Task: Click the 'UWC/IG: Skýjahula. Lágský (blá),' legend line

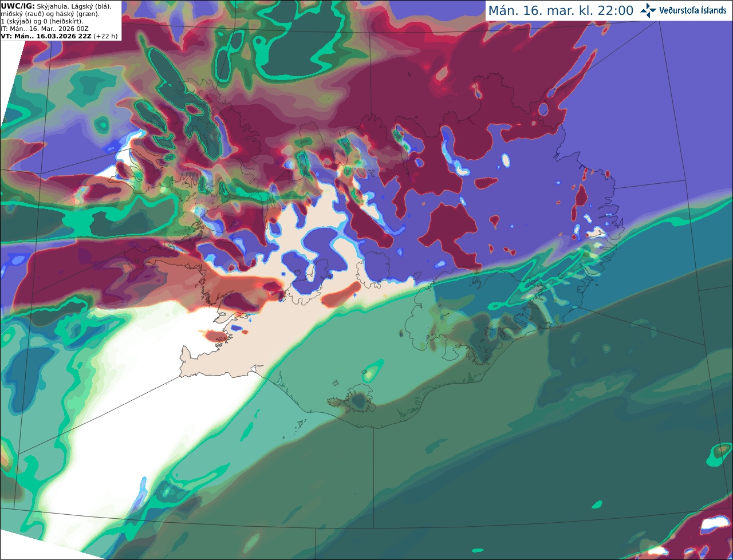Action: tap(56, 6)
